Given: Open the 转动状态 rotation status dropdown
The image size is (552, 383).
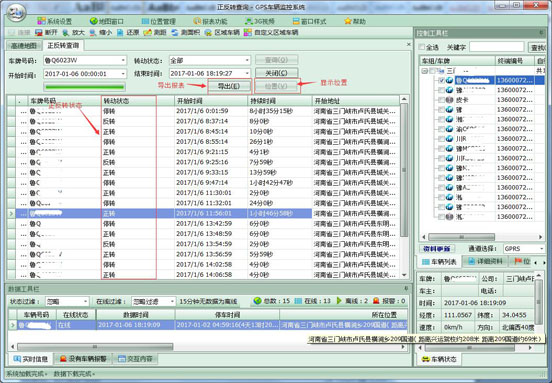Looking at the screenshot, I should [x=247, y=60].
